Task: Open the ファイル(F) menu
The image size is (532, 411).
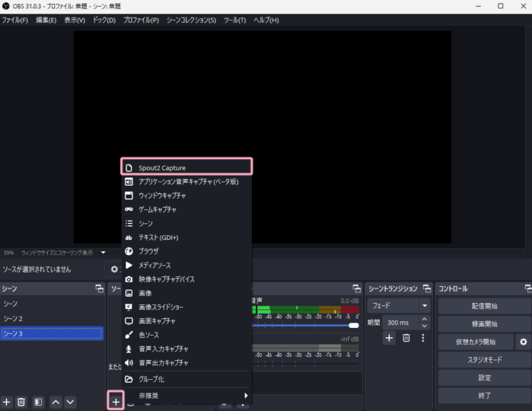Action: (x=15, y=20)
